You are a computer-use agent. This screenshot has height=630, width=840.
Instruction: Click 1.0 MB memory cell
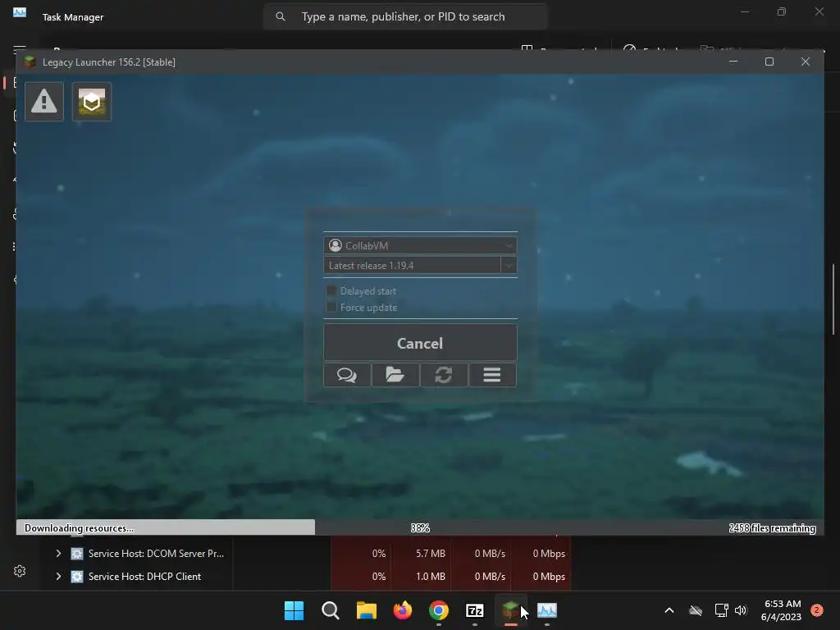(x=421, y=577)
